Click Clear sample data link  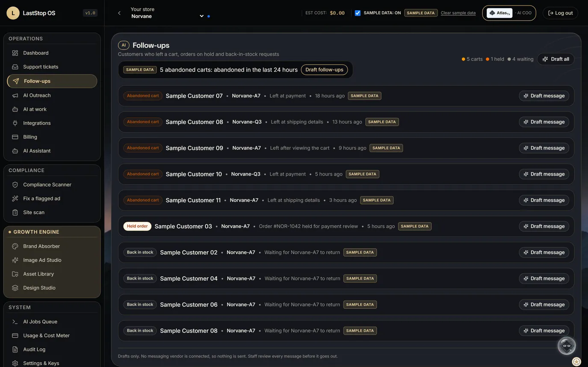458,13
